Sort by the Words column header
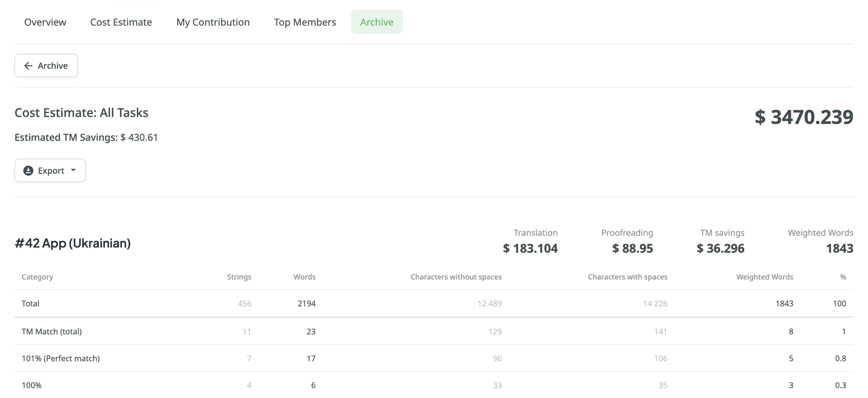 [304, 277]
